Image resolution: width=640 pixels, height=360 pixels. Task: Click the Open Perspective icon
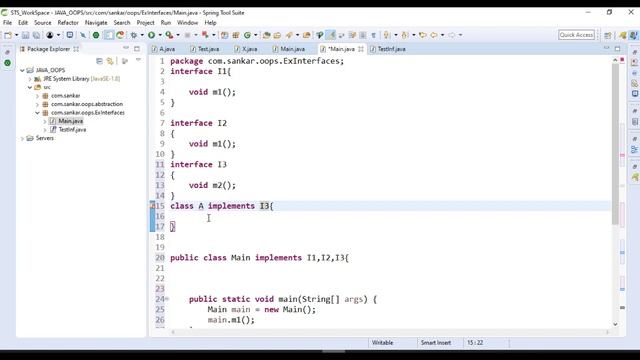point(608,36)
